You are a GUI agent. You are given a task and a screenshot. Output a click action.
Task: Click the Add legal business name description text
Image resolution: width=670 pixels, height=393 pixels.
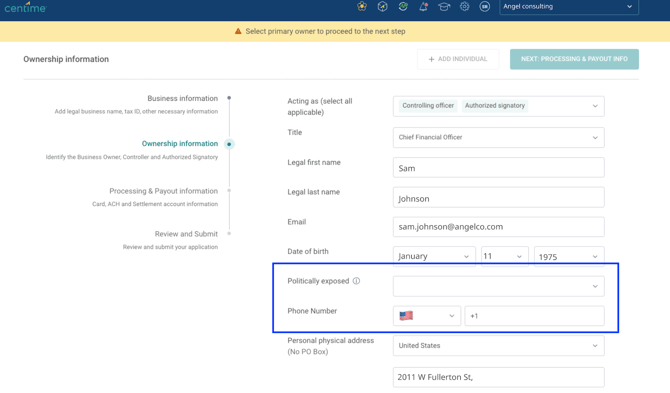(x=136, y=111)
